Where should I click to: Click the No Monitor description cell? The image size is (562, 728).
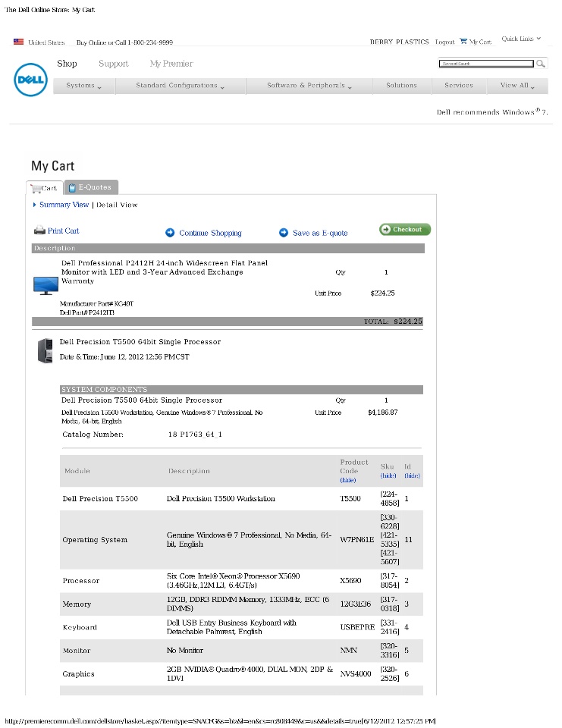tap(185, 651)
